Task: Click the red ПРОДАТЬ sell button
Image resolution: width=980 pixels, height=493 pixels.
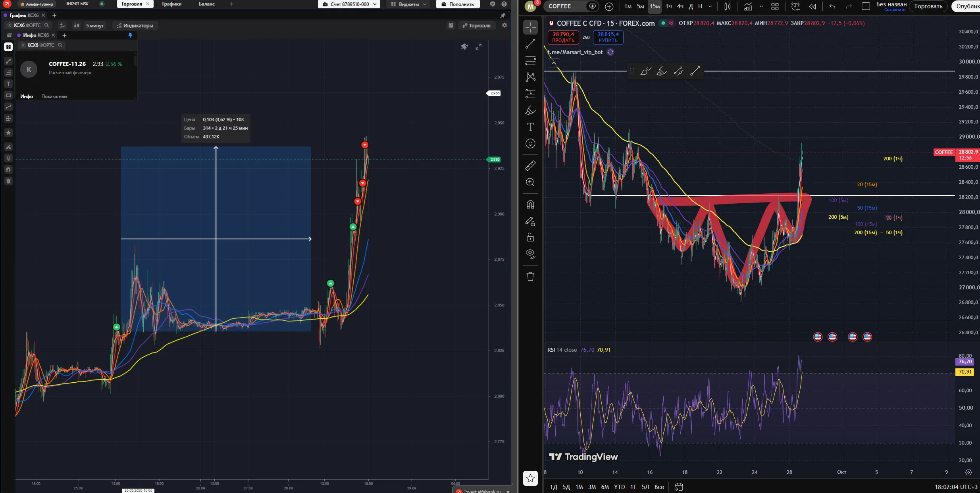Action: tap(563, 37)
